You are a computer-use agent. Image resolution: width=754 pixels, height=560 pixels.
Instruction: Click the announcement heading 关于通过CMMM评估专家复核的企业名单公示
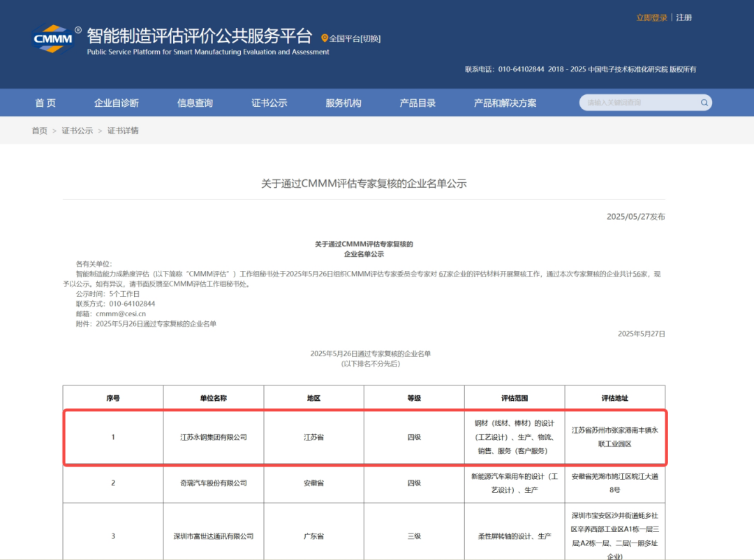(364, 184)
